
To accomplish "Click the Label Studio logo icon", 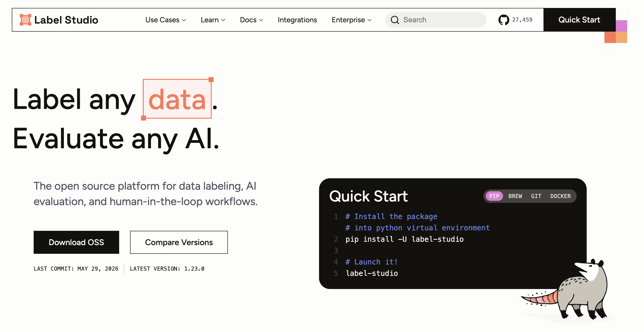I will pyautogui.click(x=25, y=20).
